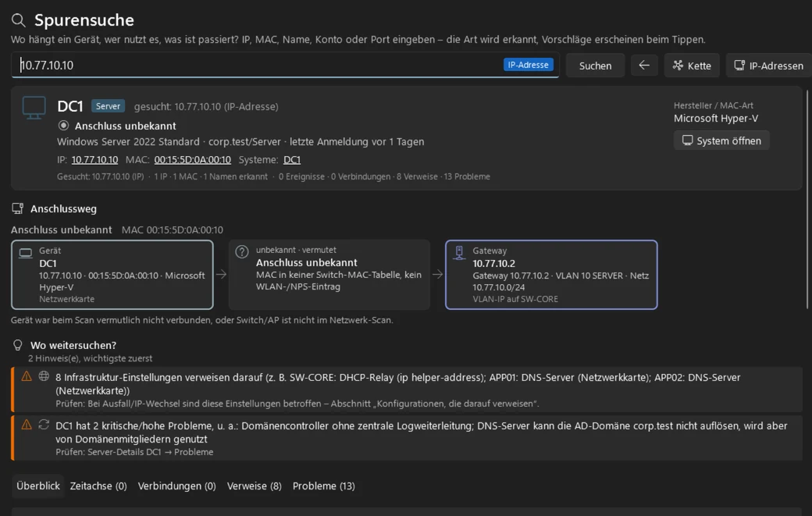Focus the search field containing 10.77.10.10
Image resolution: width=812 pixels, height=516 pixels.
[x=285, y=65]
